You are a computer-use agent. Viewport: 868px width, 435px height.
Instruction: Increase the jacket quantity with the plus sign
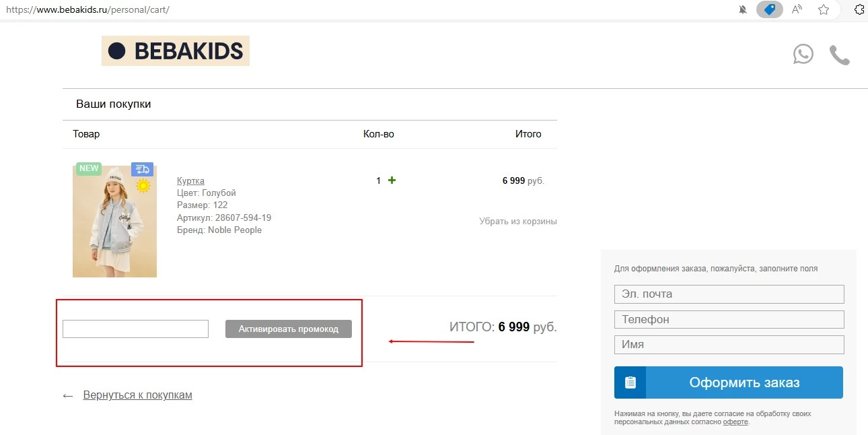coord(391,180)
